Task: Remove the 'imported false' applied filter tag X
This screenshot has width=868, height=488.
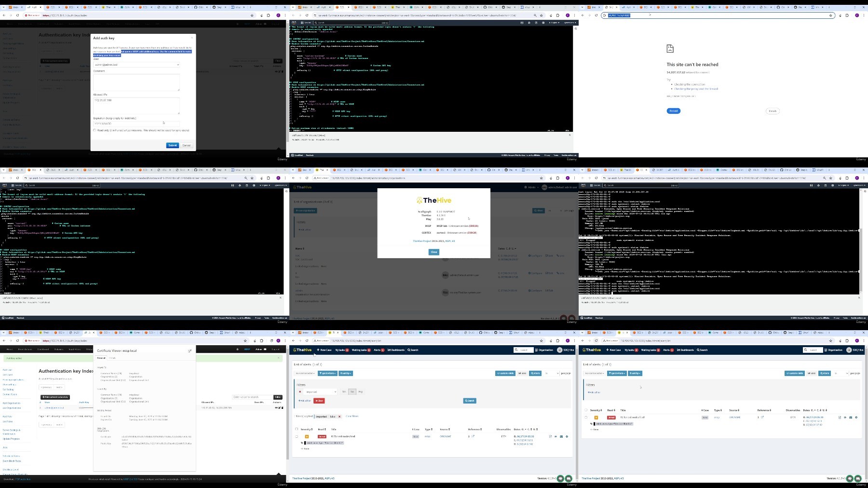Action: point(339,417)
